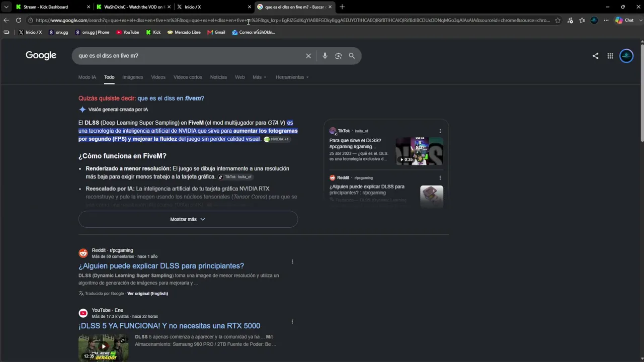Switch to WaShOkInC Watch the VOD tab
The height and width of the screenshot is (362, 644).
pos(133,7)
